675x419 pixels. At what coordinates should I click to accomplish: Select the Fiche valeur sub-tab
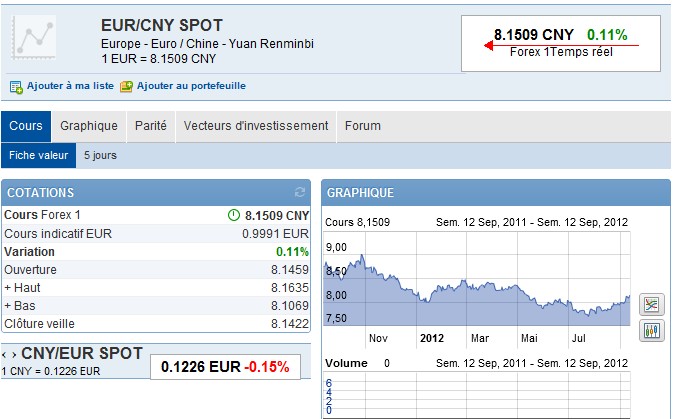pyautogui.click(x=38, y=155)
